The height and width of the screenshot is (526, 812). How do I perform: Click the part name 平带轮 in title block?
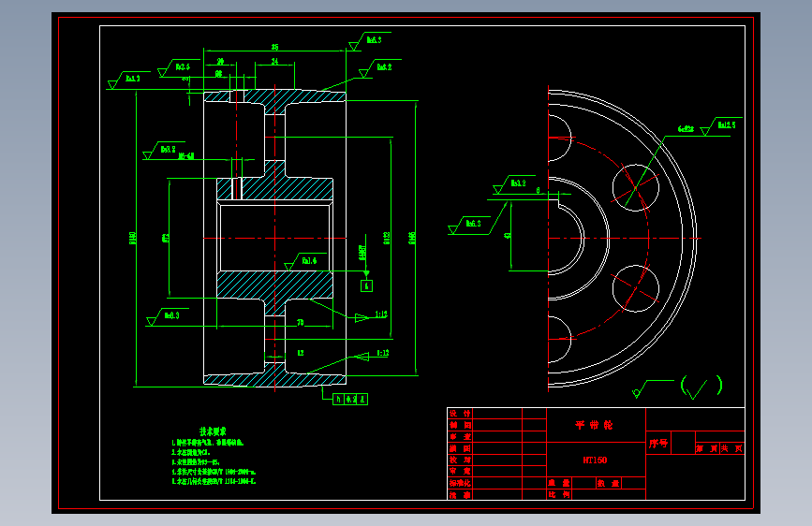(594, 425)
